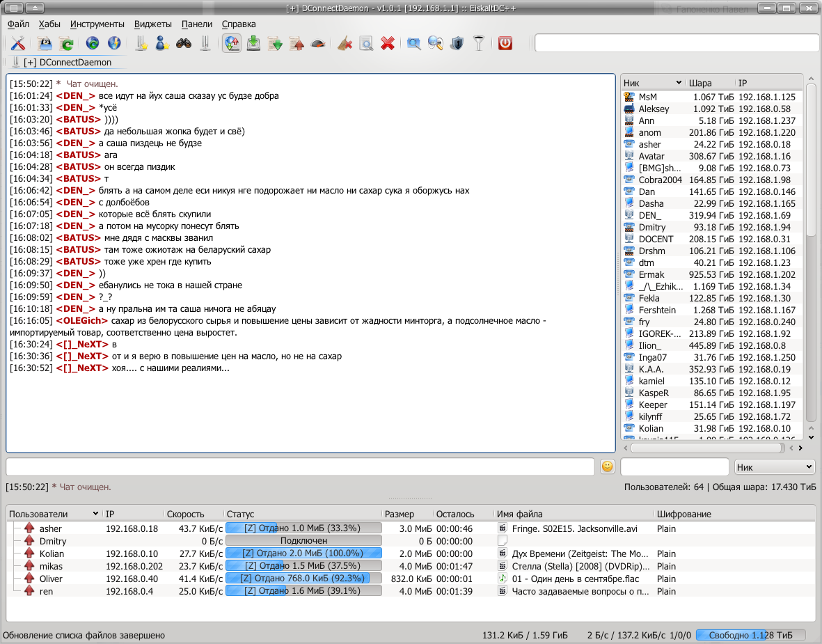Screen dimensions: 822x644
Task: Click the red power button icon
Action: [505, 43]
